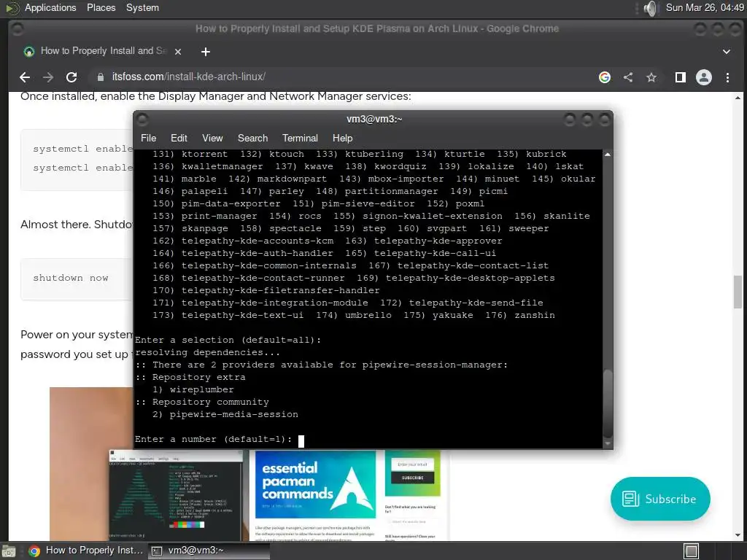Click the Chrome forward arrow

point(48,77)
